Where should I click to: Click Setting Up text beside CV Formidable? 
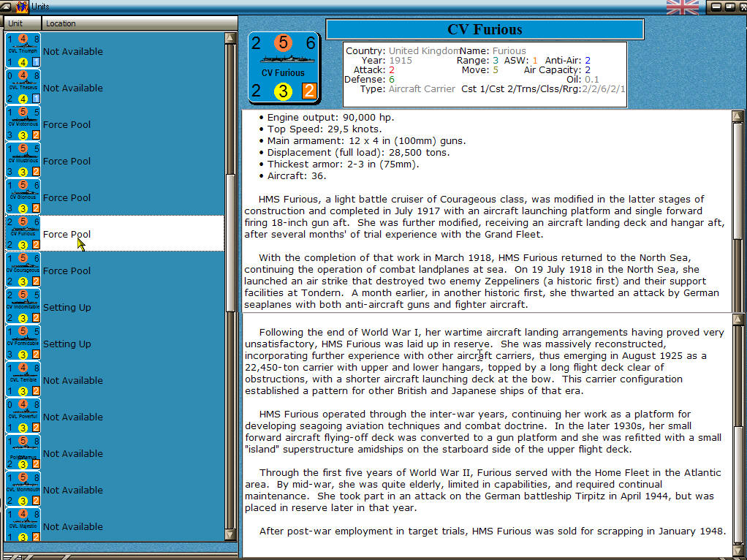pyautogui.click(x=67, y=344)
